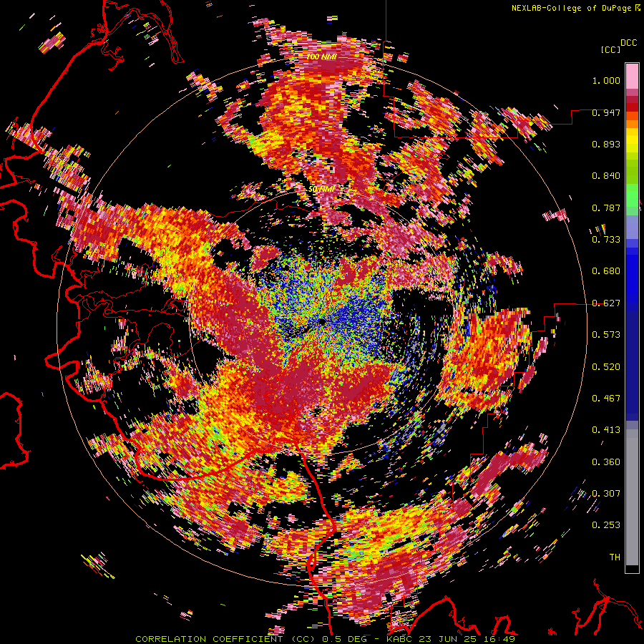The width and height of the screenshot is (644, 644).
Task: Click the 0.5 DEG elevation text
Action: pos(344,639)
